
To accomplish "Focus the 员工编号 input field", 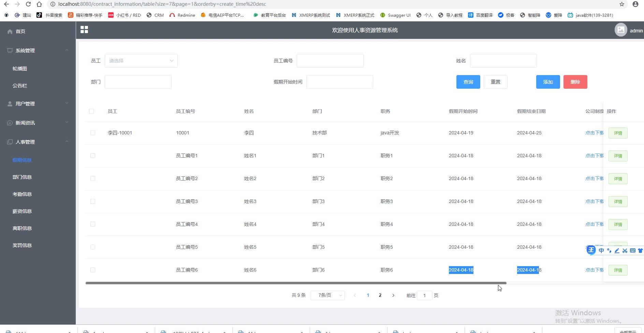I will [330, 61].
